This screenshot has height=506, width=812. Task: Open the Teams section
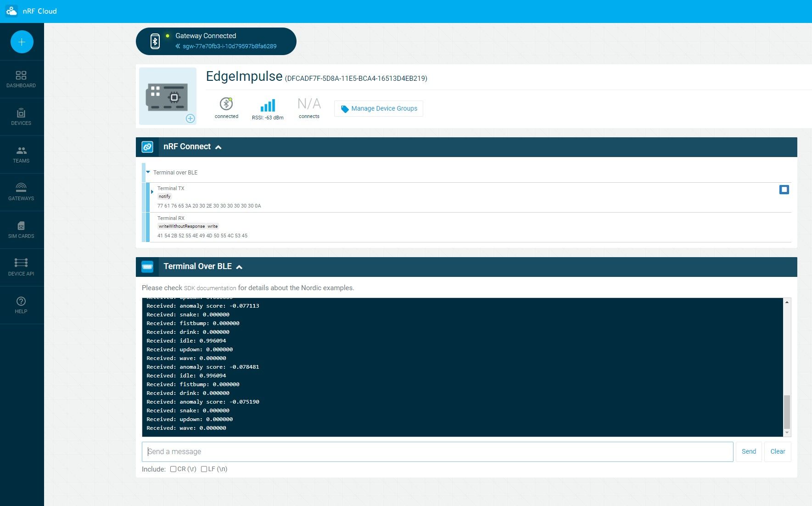click(21, 154)
